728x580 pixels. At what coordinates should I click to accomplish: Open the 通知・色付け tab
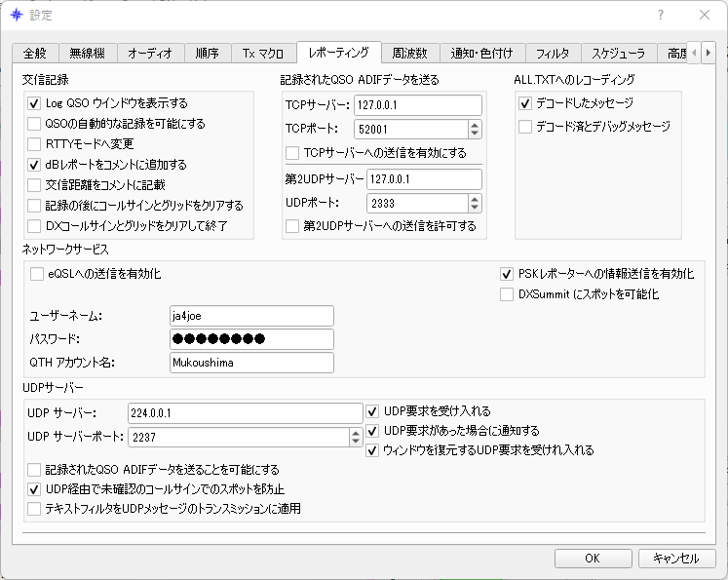(x=482, y=54)
